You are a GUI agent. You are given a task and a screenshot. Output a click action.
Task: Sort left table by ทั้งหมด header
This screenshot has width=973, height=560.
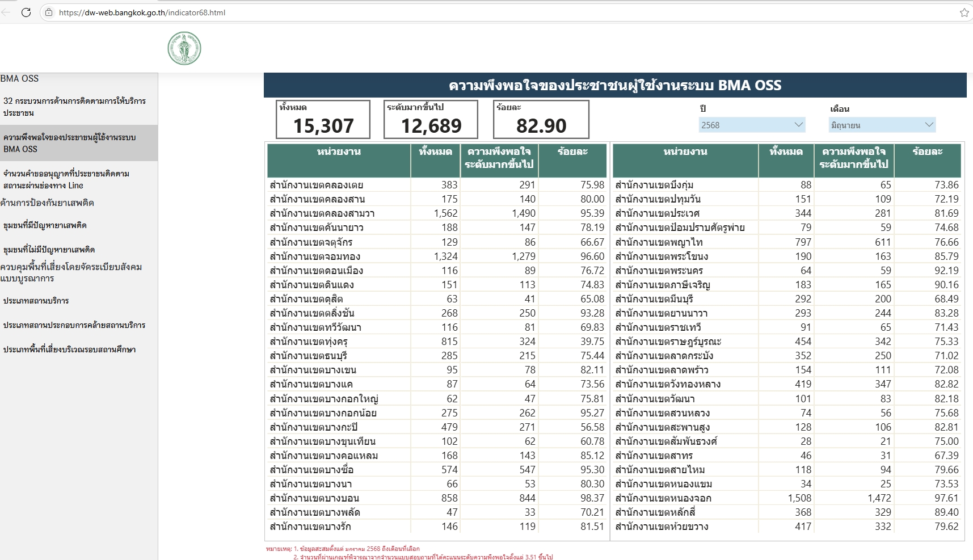pos(435,160)
